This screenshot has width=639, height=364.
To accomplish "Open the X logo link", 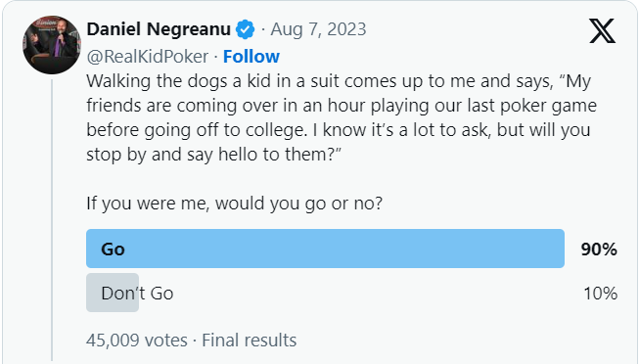I will (x=602, y=31).
